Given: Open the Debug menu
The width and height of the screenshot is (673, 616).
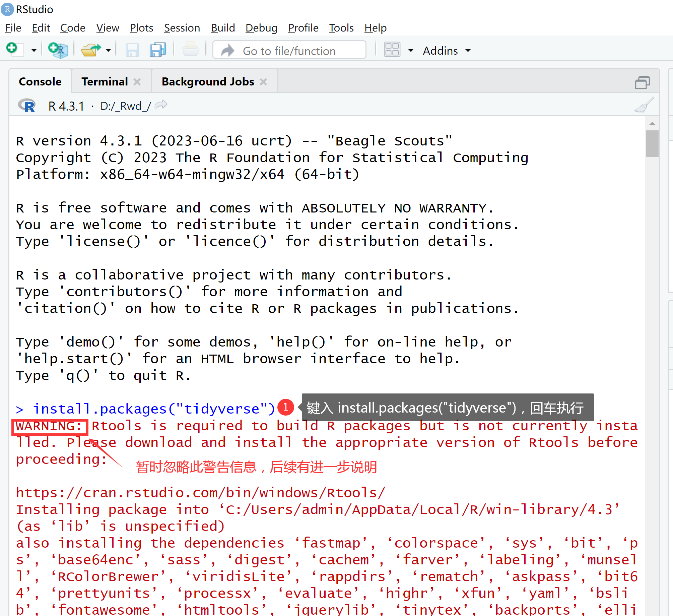Looking at the screenshot, I should 261,28.
